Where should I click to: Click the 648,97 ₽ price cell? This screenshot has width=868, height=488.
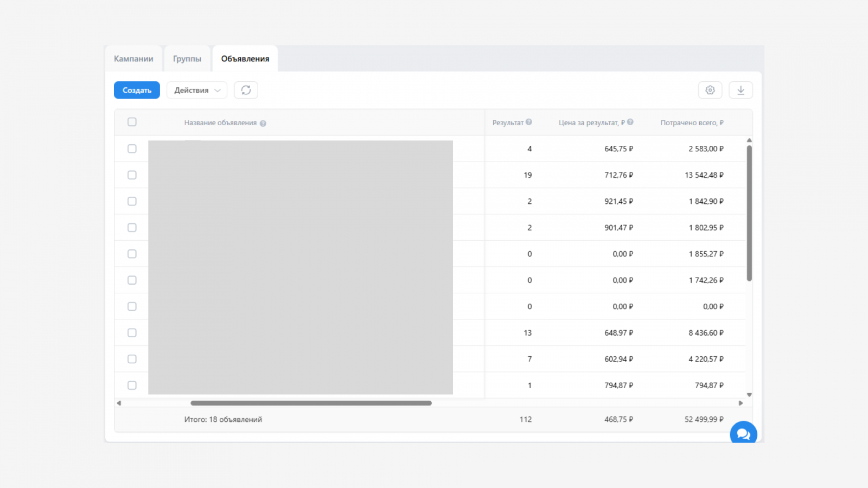[x=618, y=333]
